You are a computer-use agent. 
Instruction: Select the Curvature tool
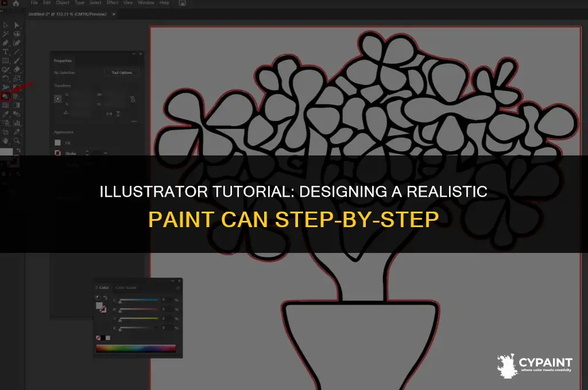tap(17, 43)
